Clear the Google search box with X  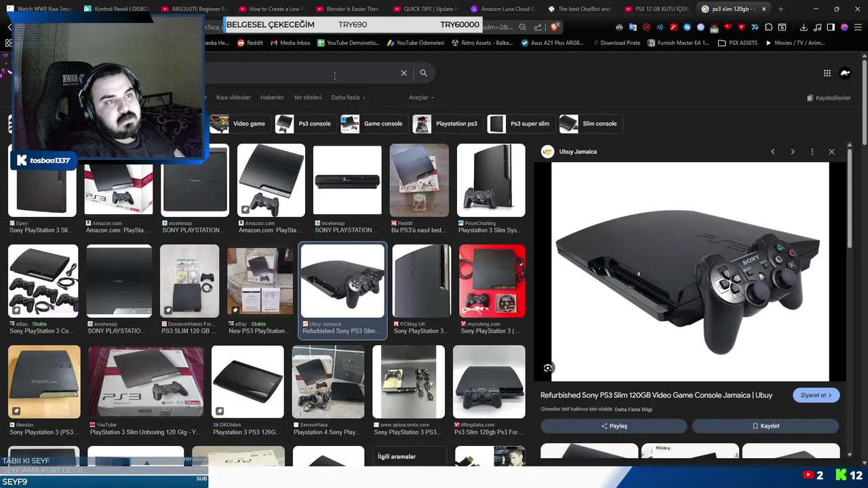coord(403,73)
